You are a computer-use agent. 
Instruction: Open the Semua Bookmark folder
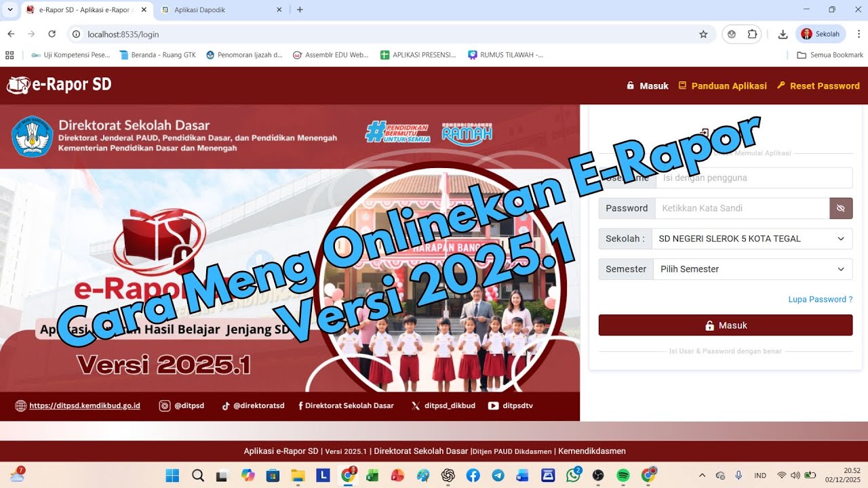pyautogui.click(x=830, y=55)
